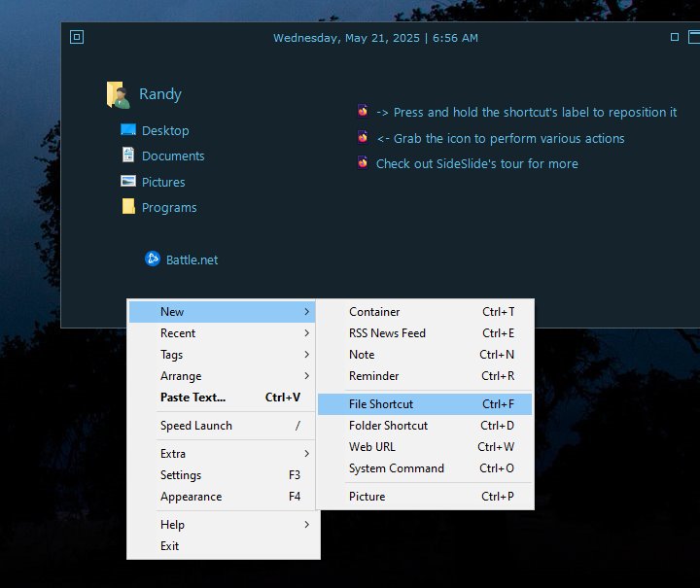Select Folder Shortcut in the submenu
Image resolution: width=700 pixels, height=588 pixels.
[x=425, y=426]
